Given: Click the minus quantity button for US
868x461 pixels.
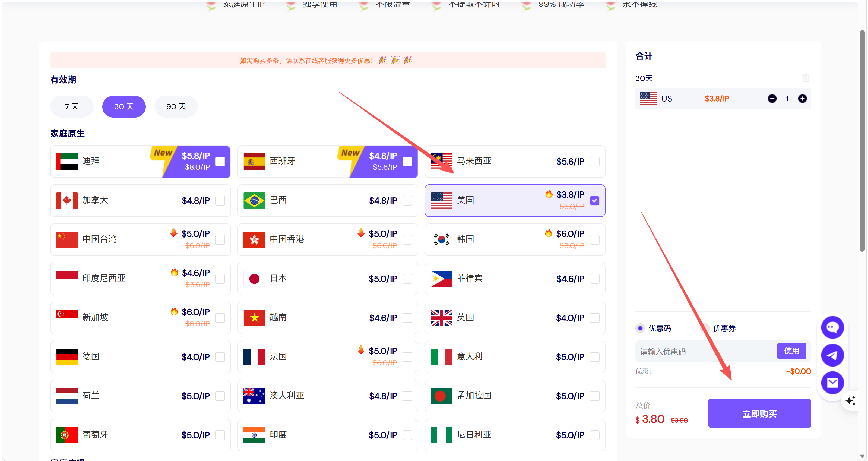Looking at the screenshot, I should [x=772, y=99].
